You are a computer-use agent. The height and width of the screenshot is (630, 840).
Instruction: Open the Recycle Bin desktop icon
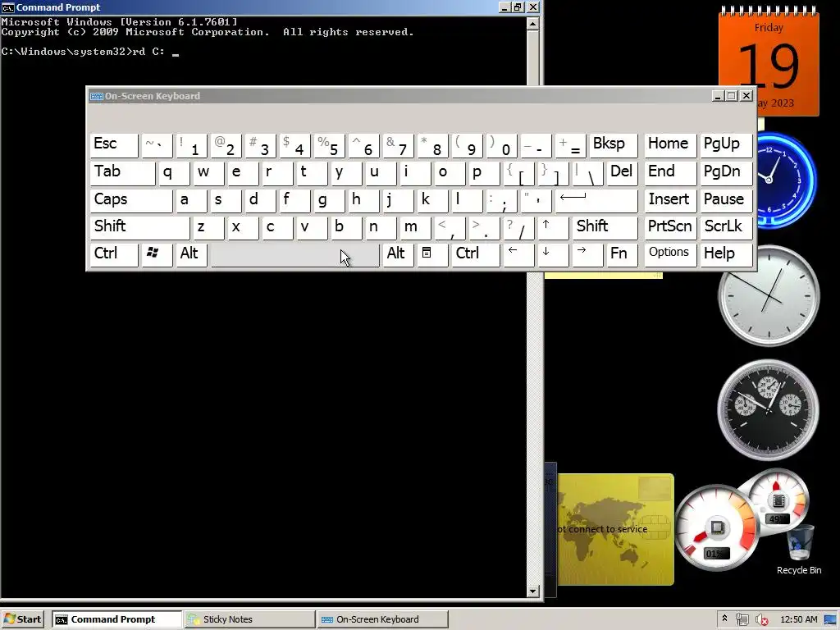pos(799,549)
